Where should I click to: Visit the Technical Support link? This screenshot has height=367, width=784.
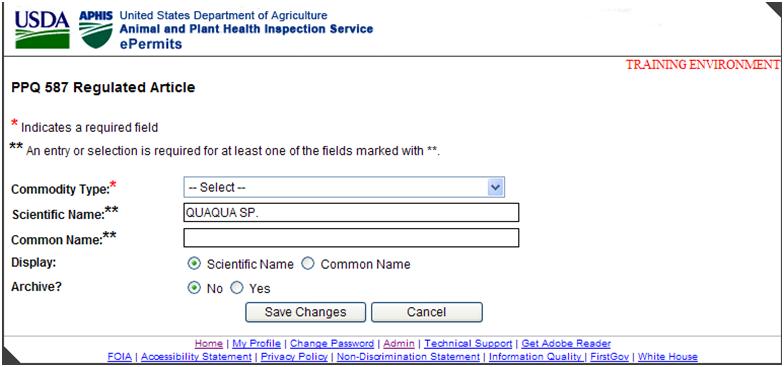(468, 344)
